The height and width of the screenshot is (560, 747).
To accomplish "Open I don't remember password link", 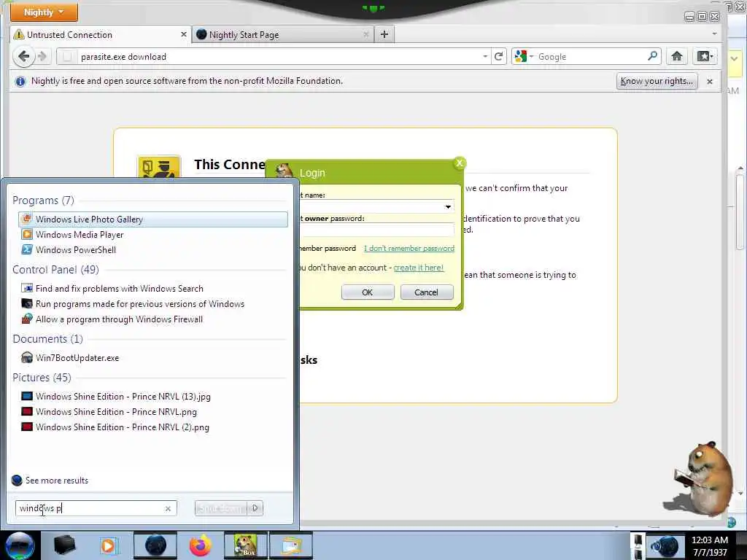I will 409,248.
